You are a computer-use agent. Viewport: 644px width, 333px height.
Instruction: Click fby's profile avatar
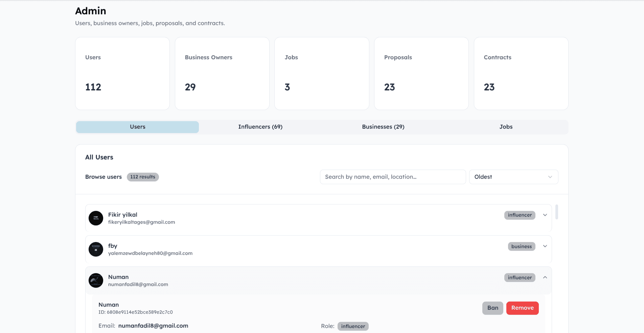96,249
